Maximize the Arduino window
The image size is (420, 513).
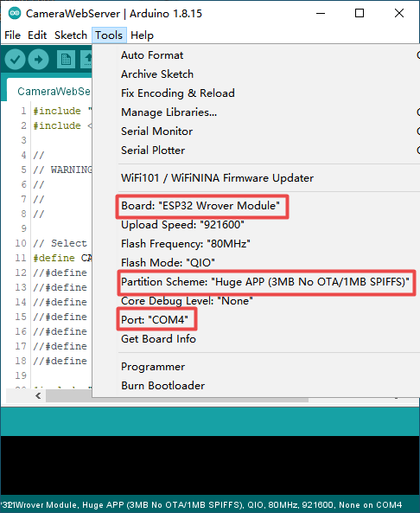(x=360, y=14)
